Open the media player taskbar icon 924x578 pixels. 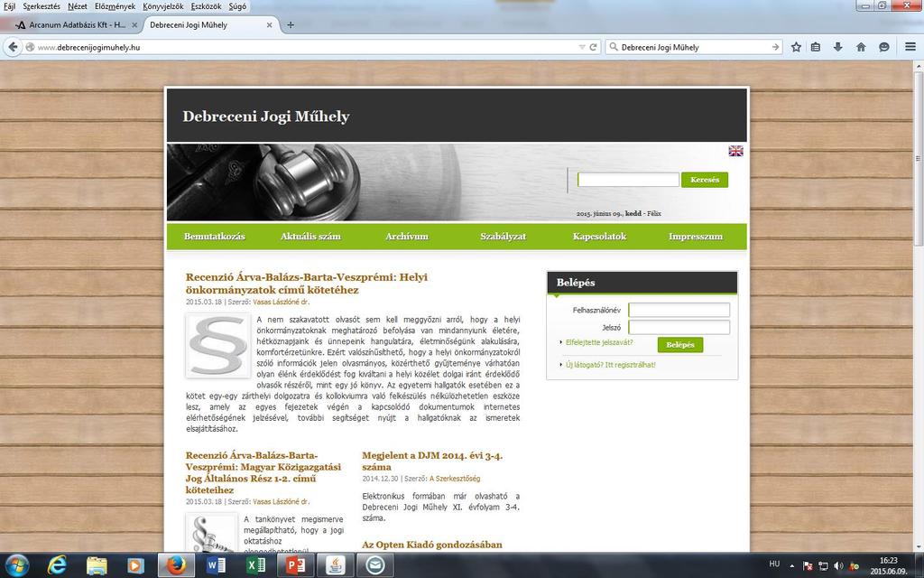pos(135,566)
